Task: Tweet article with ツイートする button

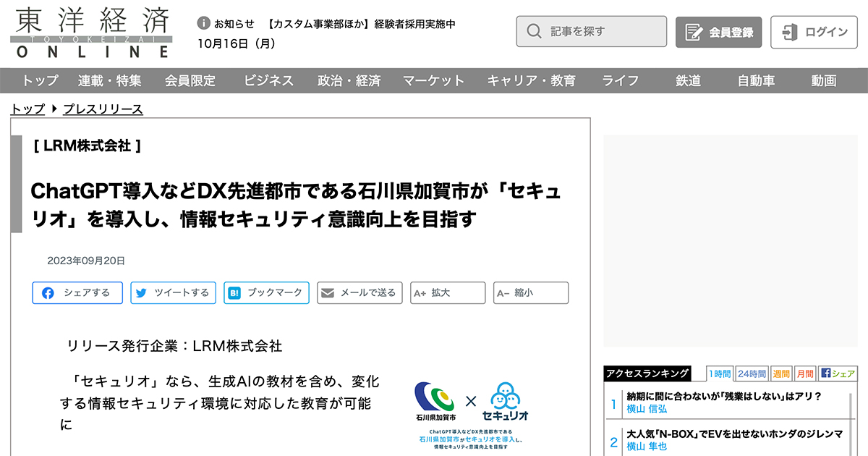Action: tap(173, 293)
